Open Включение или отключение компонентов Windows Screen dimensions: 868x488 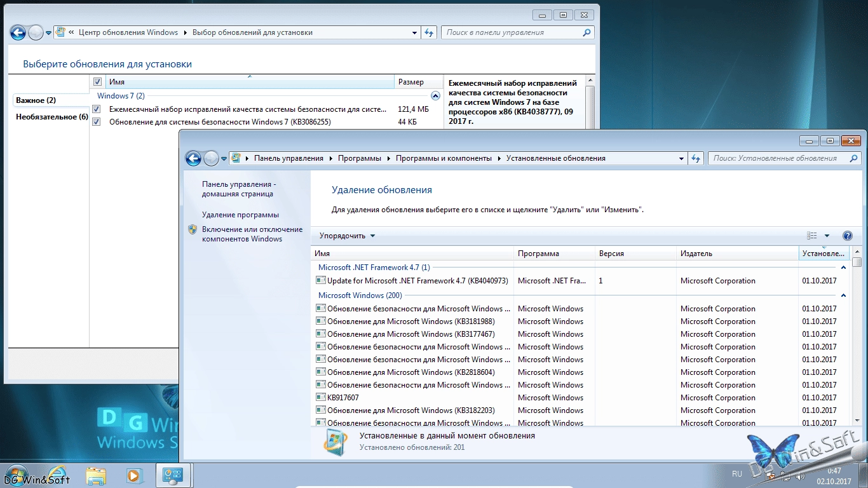(x=252, y=234)
